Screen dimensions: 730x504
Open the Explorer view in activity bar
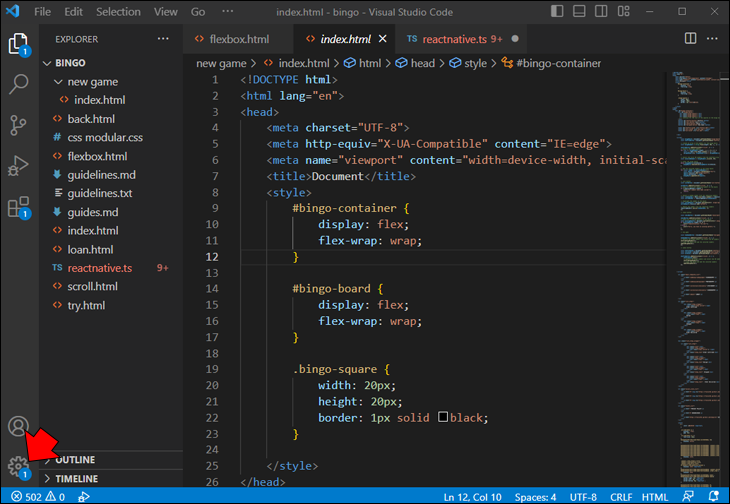19,44
